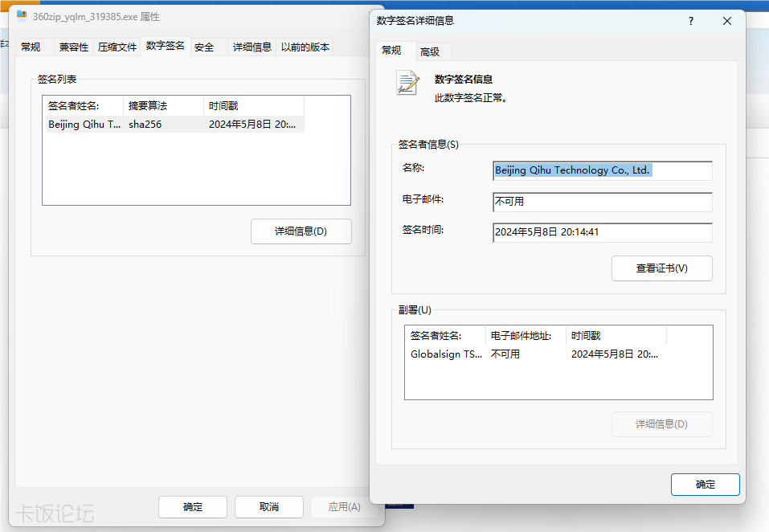Switch to the 常规 tab in properties window
Screen dimensions: 769x532
click(31, 47)
